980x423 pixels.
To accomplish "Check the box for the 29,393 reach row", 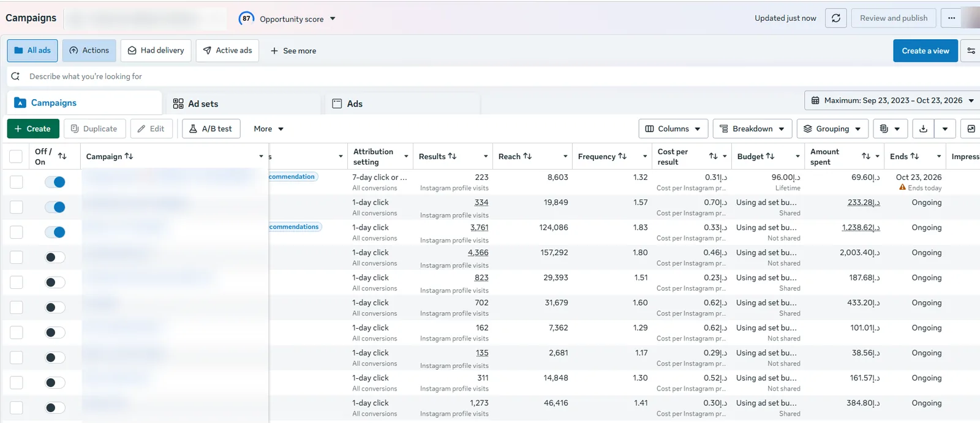I will coord(17,282).
